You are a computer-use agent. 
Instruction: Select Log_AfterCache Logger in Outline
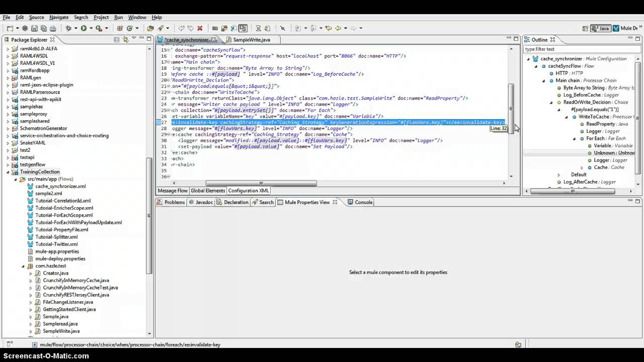589,182
